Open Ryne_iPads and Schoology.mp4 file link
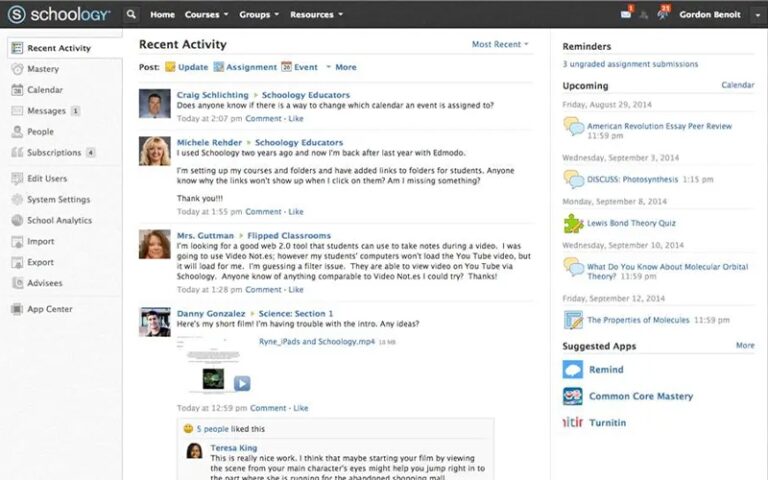The image size is (768, 480). 316,341
